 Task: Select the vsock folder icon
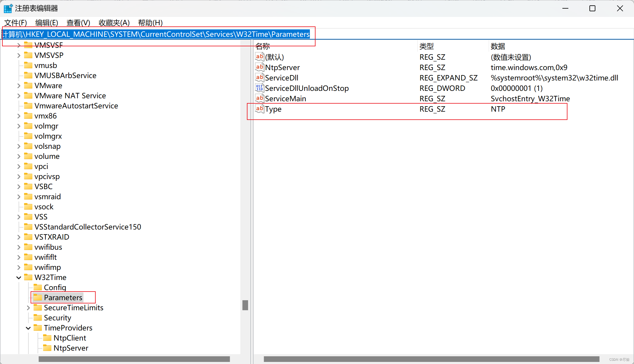coord(28,206)
